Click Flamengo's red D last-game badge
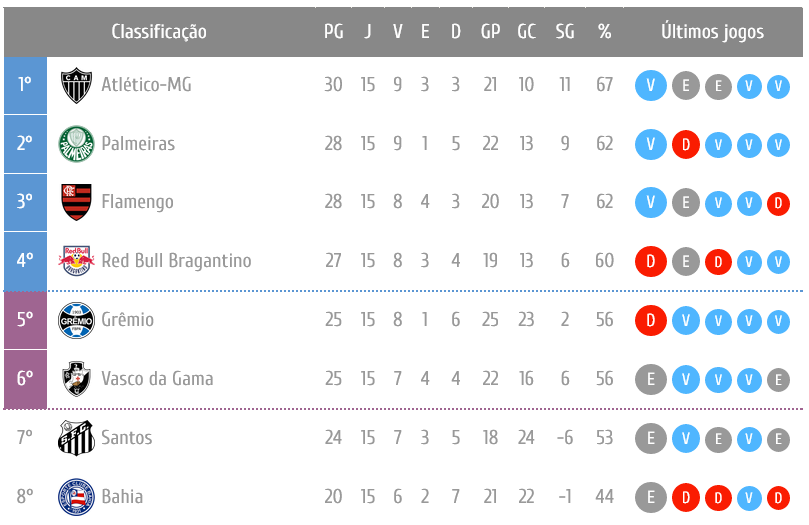This screenshot has height=525, width=809. pos(778,203)
